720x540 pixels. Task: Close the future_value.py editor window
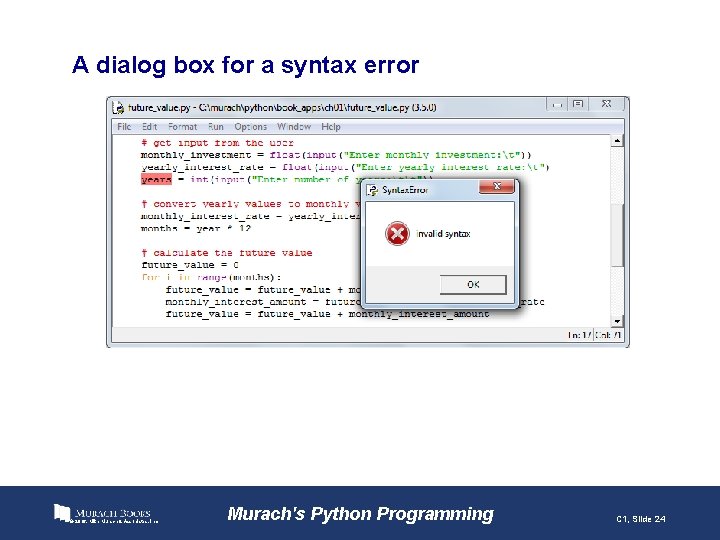607,105
